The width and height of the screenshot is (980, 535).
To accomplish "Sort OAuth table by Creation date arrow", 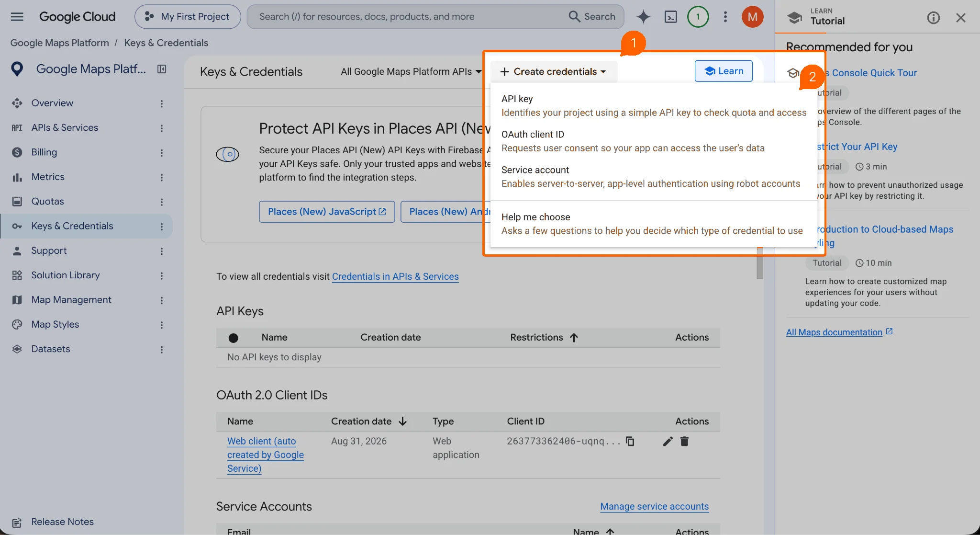I will point(402,421).
